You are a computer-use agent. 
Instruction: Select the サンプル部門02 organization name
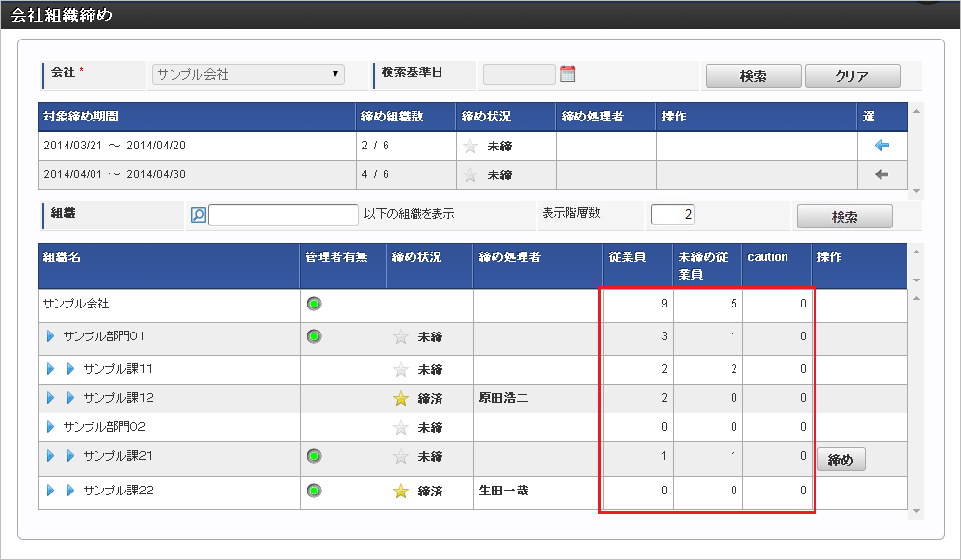point(104,426)
